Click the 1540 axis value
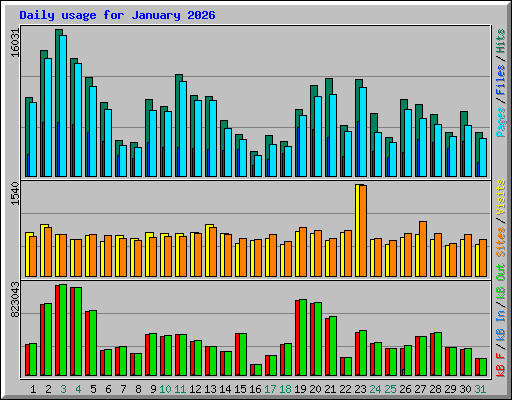Screen dimensions: 512x400 16,194
